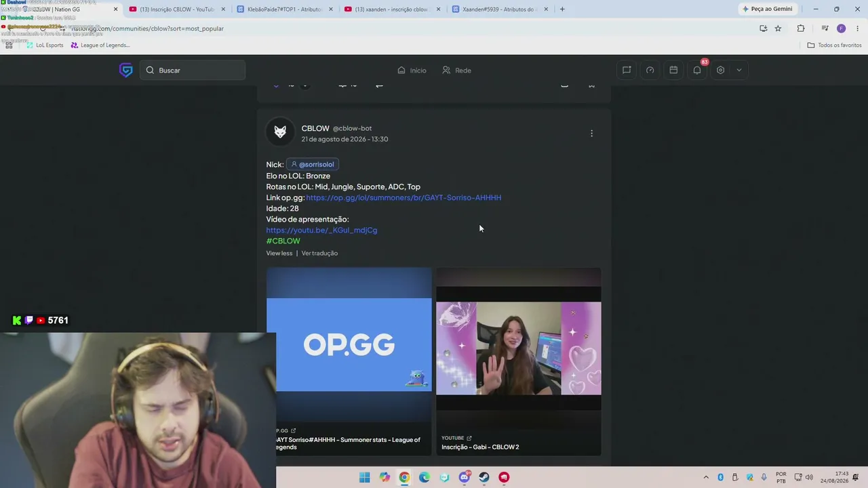Image resolution: width=868 pixels, height=488 pixels.
Task: Open a new browser tab
Action: (562, 9)
